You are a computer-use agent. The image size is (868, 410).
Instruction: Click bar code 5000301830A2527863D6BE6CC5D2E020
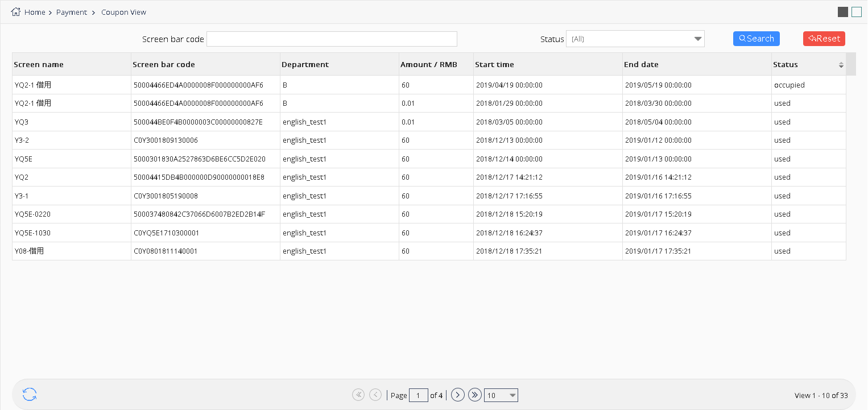200,159
